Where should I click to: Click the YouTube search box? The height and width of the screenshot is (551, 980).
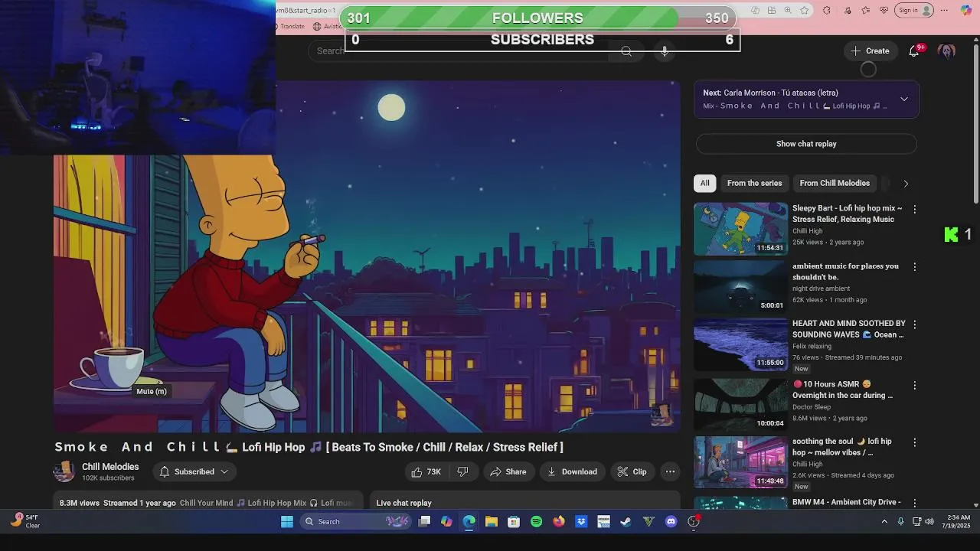(x=459, y=51)
